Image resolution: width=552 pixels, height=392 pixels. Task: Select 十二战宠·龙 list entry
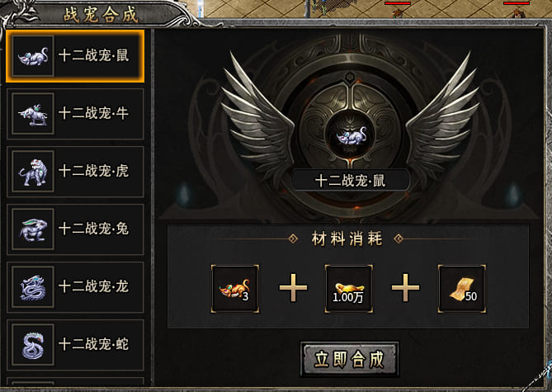75,287
